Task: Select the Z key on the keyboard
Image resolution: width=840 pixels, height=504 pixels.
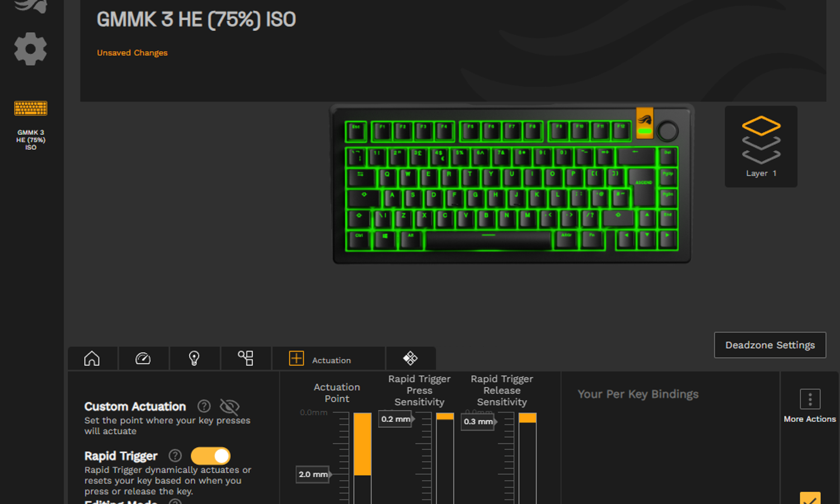Action: tap(403, 219)
